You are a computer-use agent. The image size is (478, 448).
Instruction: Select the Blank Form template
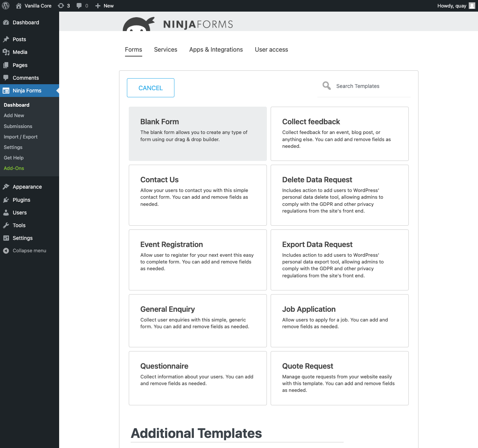197,134
